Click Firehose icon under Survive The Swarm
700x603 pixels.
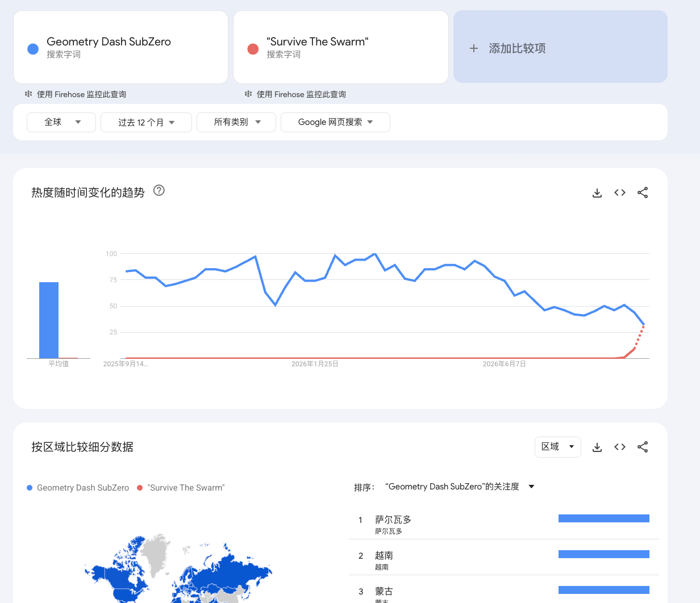pyautogui.click(x=248, y=94)
